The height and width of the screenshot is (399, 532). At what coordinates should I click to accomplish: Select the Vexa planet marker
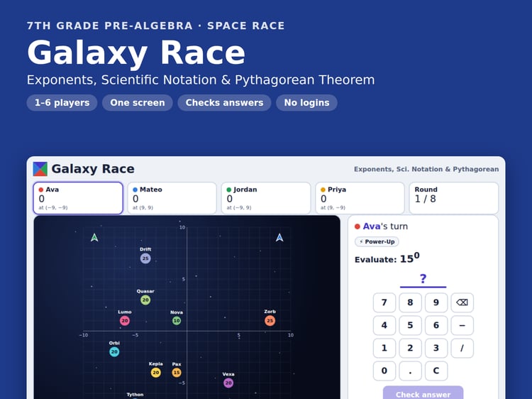tap(228, 383)
